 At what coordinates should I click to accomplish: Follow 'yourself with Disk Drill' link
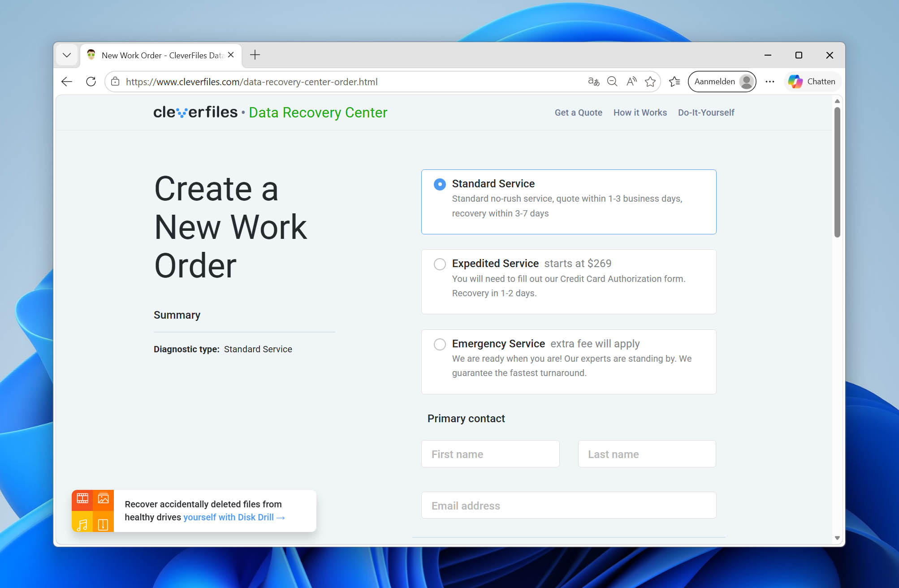click(x=233, y=517)
